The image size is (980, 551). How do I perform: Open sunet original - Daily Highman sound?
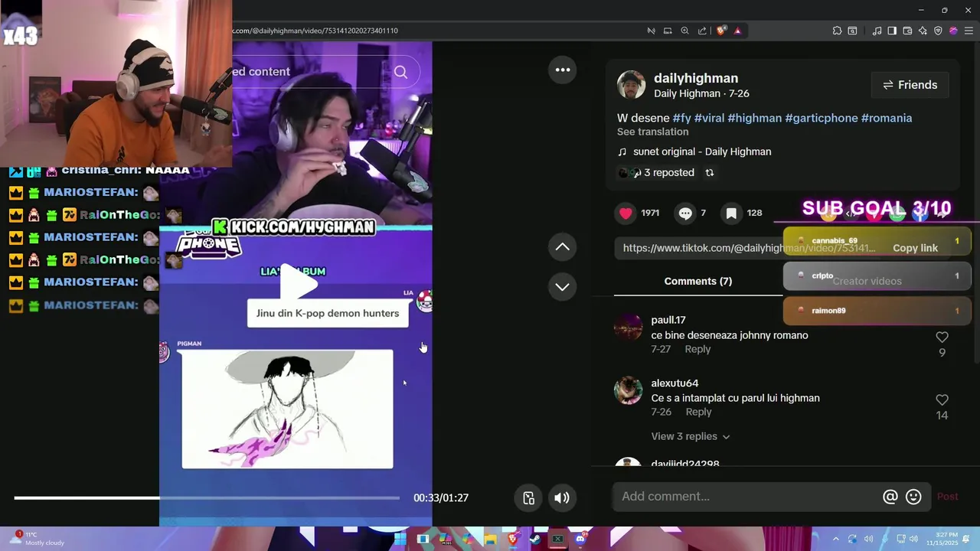click(701, 152)
